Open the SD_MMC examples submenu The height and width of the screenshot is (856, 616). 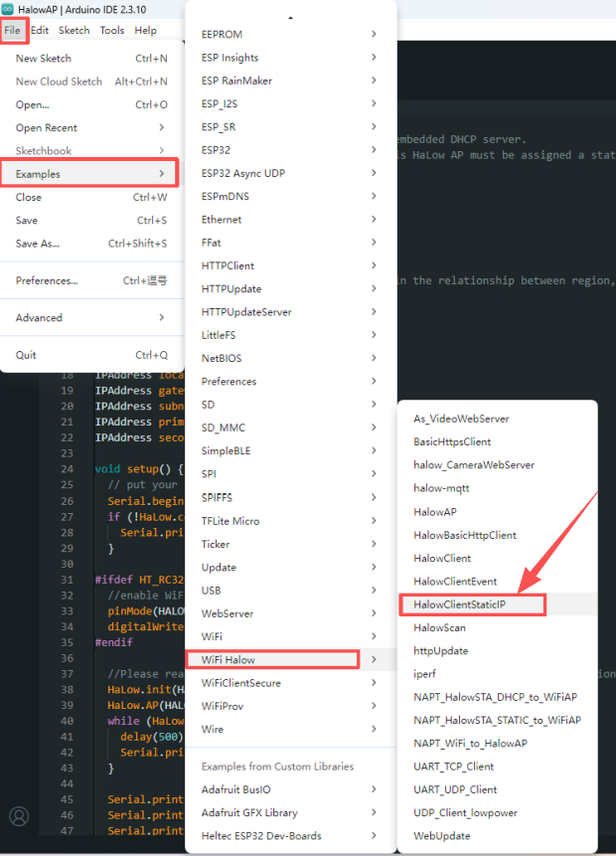pos(290,428)
